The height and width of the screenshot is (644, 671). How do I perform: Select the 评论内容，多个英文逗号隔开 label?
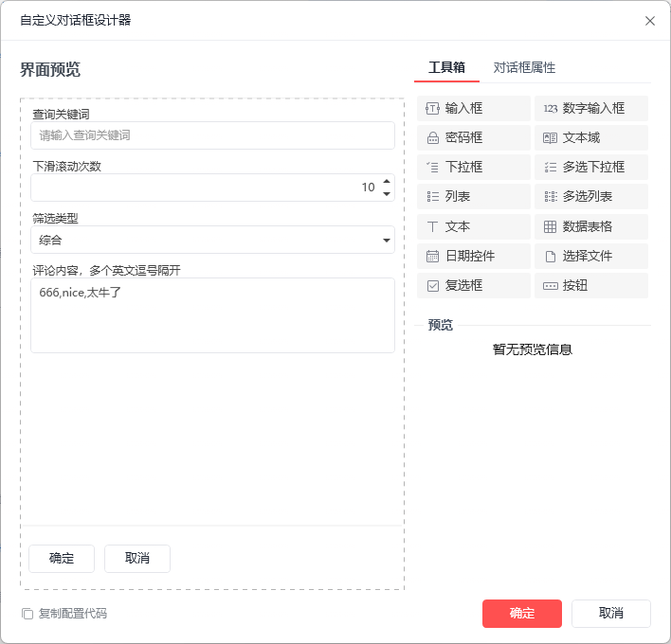106,271
